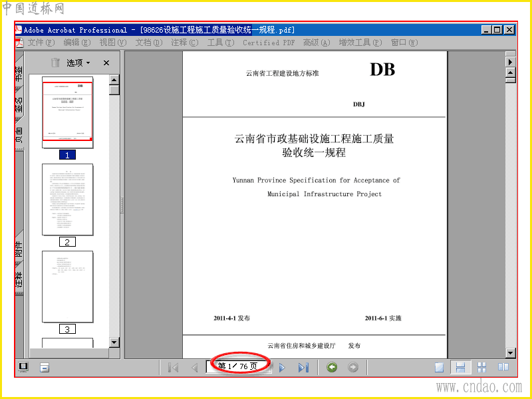Enable continuous page layout view
Viewport: 532px width, 399px height.
pyautogui.click(x=460, y=367)
